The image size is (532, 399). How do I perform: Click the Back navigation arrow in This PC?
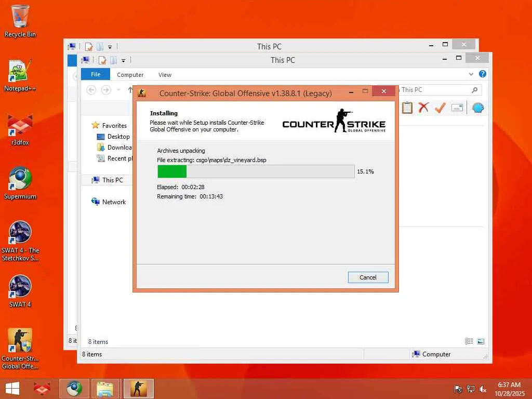[x=91, y=90]
